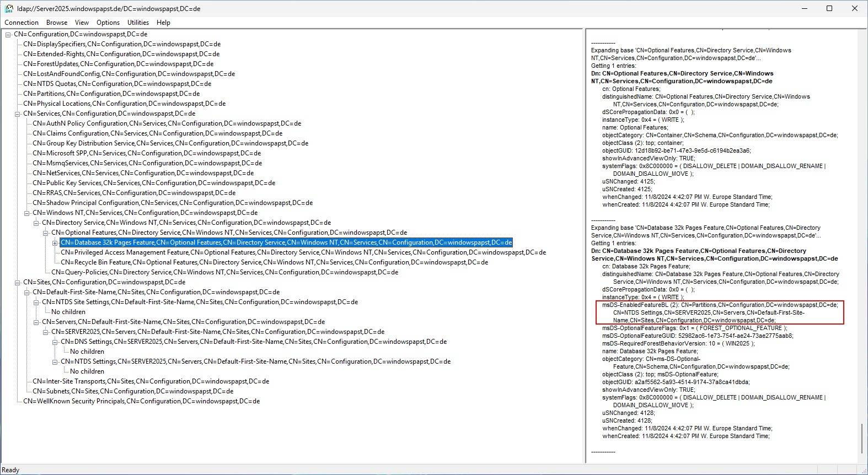
Task: Collapse the CN=Sites tree node
Action: [18, 283]
